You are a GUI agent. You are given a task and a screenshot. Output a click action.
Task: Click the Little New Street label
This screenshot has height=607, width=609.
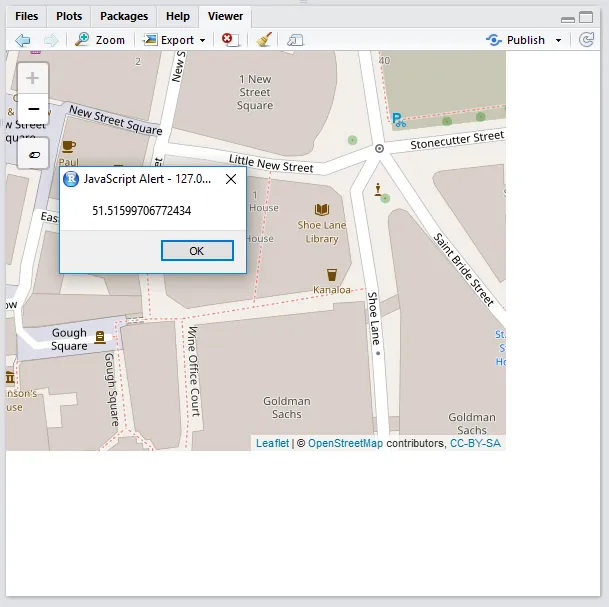coord(271,163)
